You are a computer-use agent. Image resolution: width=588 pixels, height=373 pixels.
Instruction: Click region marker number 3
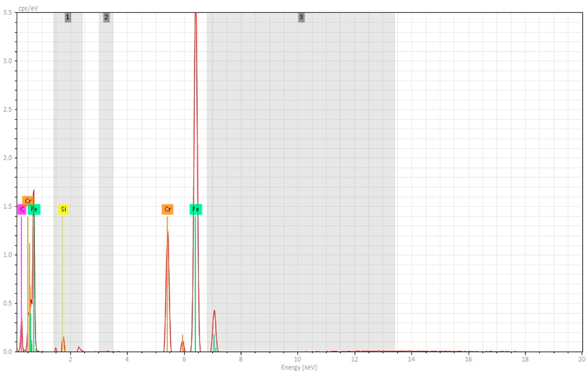(x=301, y=17)
